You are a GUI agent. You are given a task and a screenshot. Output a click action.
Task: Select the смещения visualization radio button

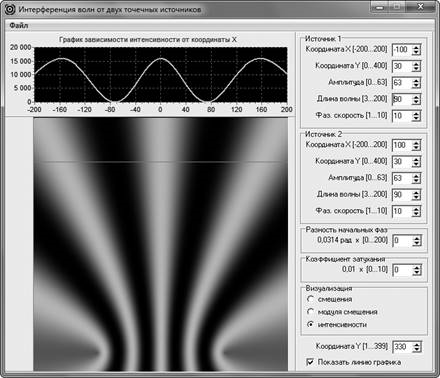click(x=310, y=299)
